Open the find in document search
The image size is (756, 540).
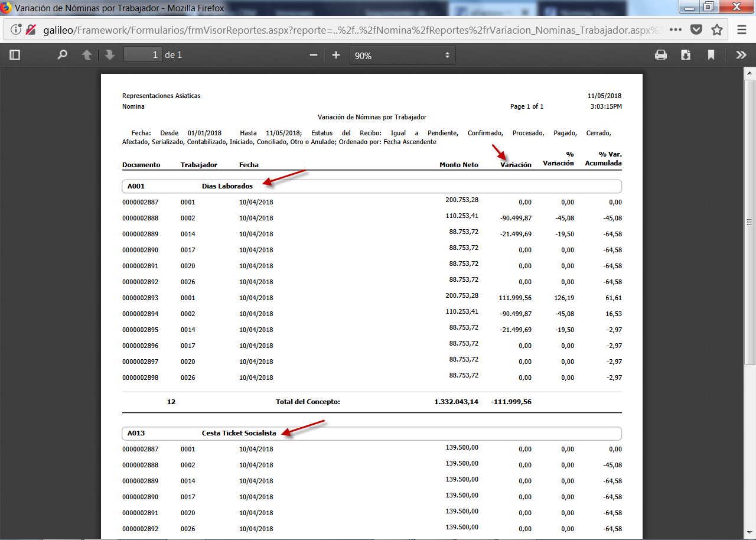tap(62, 55)
